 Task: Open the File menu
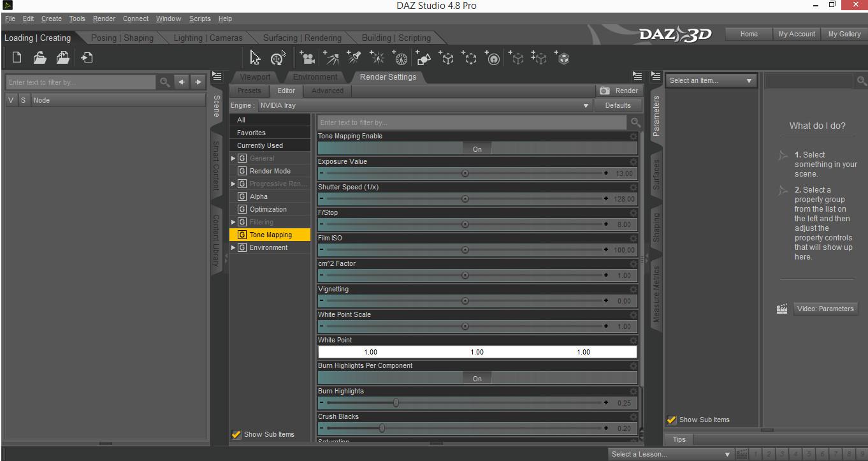10,18
